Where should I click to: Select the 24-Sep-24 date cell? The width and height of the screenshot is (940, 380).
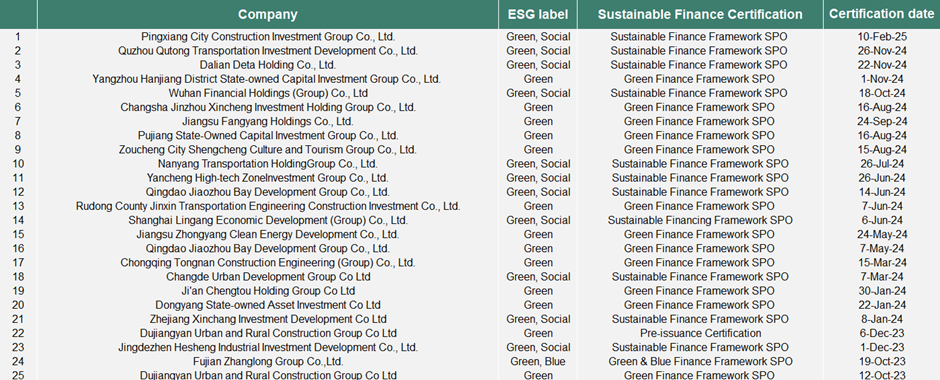pyautogui.click(x=881, y=121)
